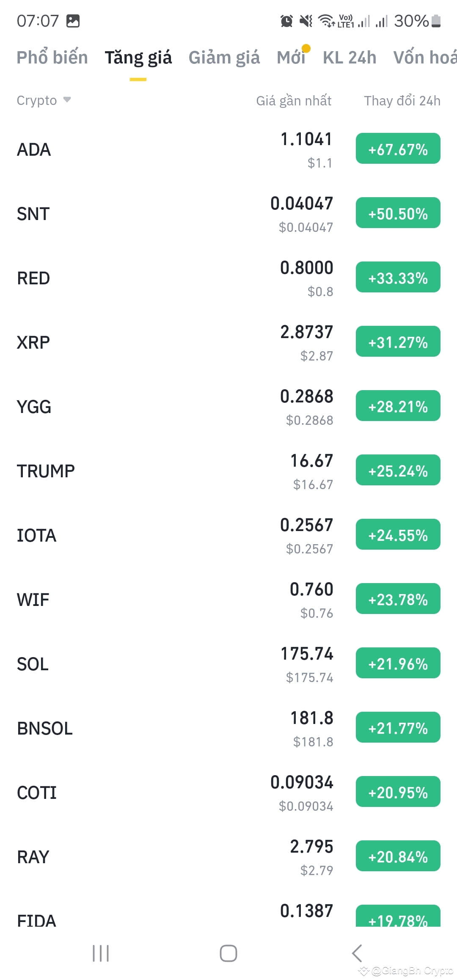
Task: Tap the alarm icon in status bar
Action: (286, 21)
